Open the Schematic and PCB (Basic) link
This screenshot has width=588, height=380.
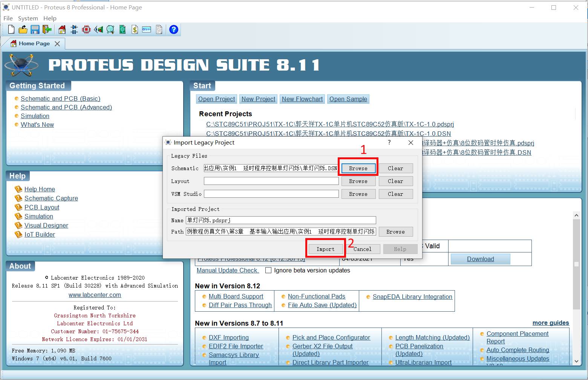click(x=60, y=98)
